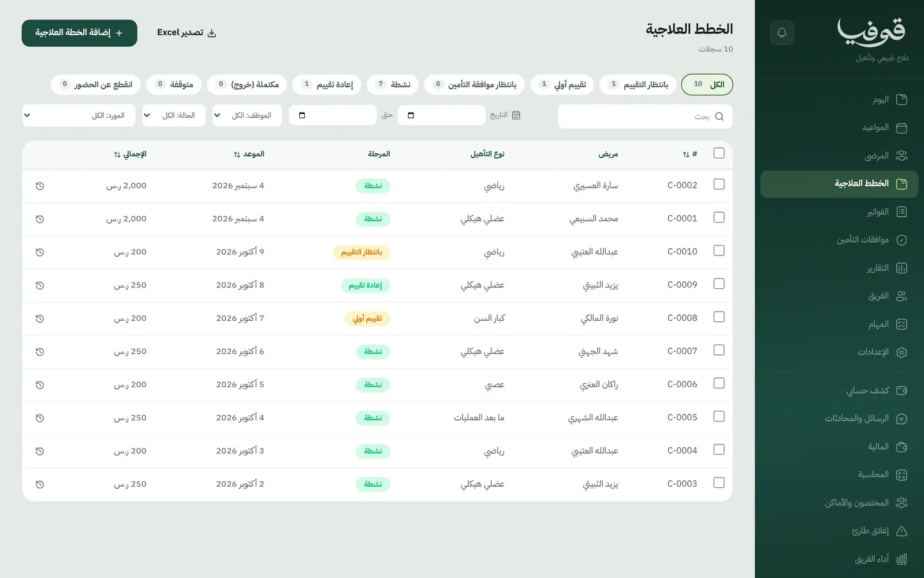Click history icon for row C-0007
The width and height of the screenshot is (924, 578).
click(40, 352)
